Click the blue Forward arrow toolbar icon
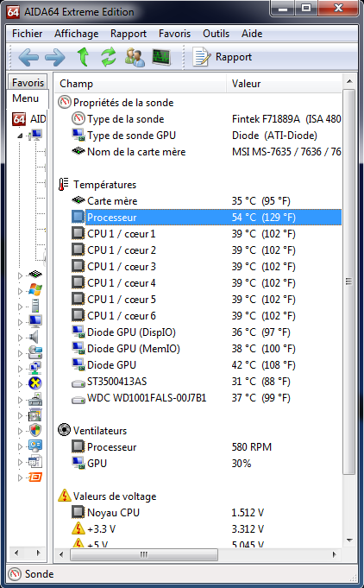 pyautogui.click(x=55, y=57)
